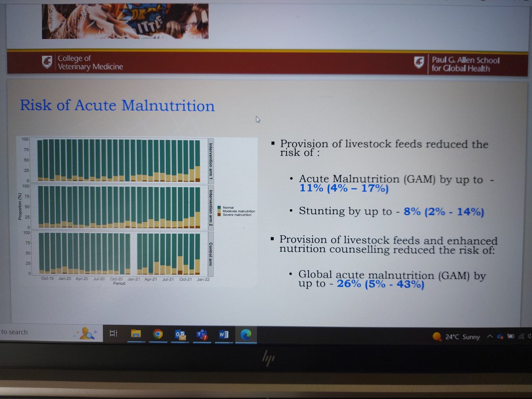Click the '8% (2% - 14%)' stunting value
Screen dimensions: 532x399
click(x=443, y=211)
